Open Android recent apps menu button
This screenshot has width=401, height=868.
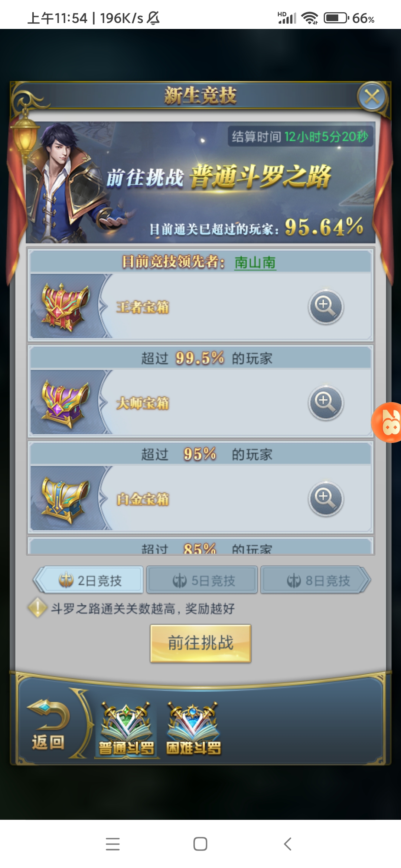113,844
